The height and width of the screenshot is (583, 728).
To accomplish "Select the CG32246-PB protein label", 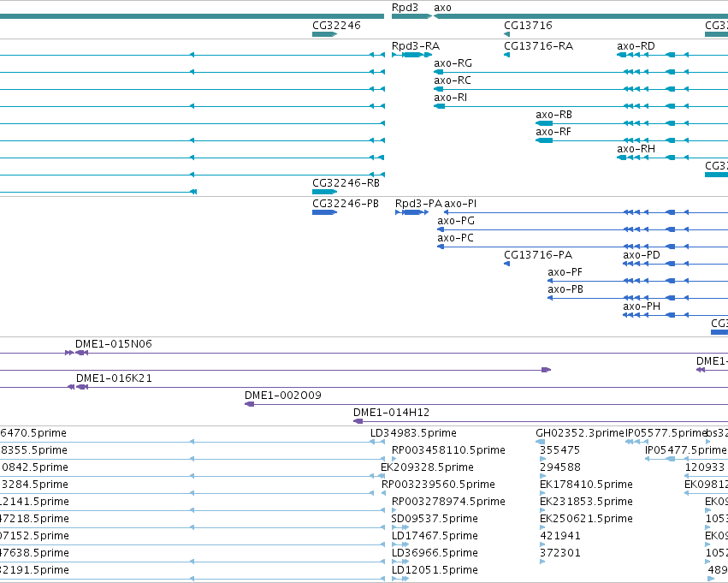I will coord(346,204).
